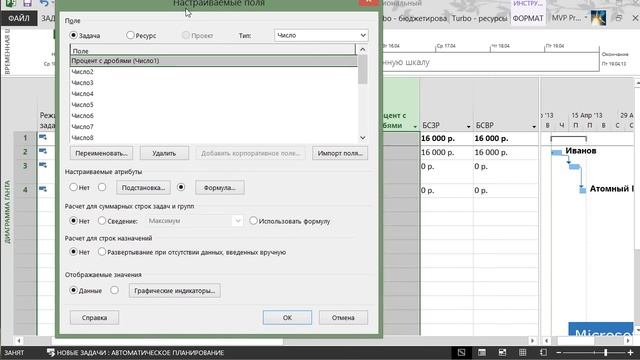Click task mode icon in row 1
The image size is (640, 360).
43,138
